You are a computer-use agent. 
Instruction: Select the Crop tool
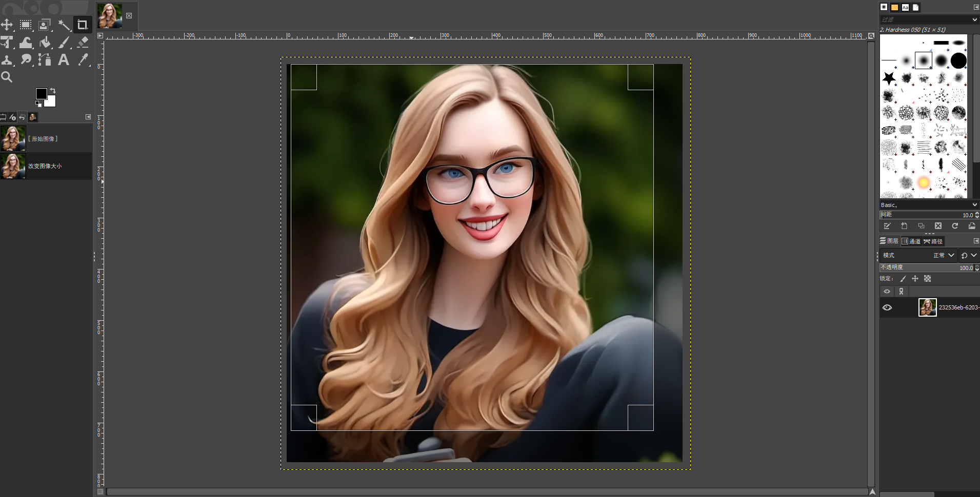coord(82,25)
